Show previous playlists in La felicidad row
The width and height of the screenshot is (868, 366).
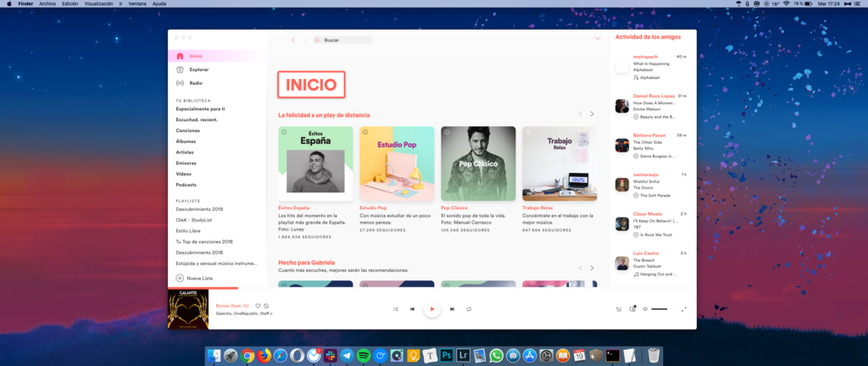[x=581, y=114]
